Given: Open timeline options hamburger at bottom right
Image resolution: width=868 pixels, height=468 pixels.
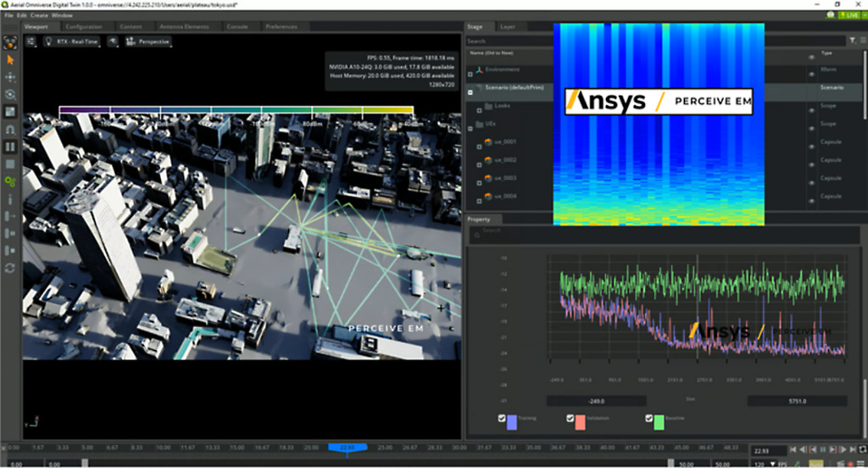Looking at the screenshot, I should click(x=862, y=464).
